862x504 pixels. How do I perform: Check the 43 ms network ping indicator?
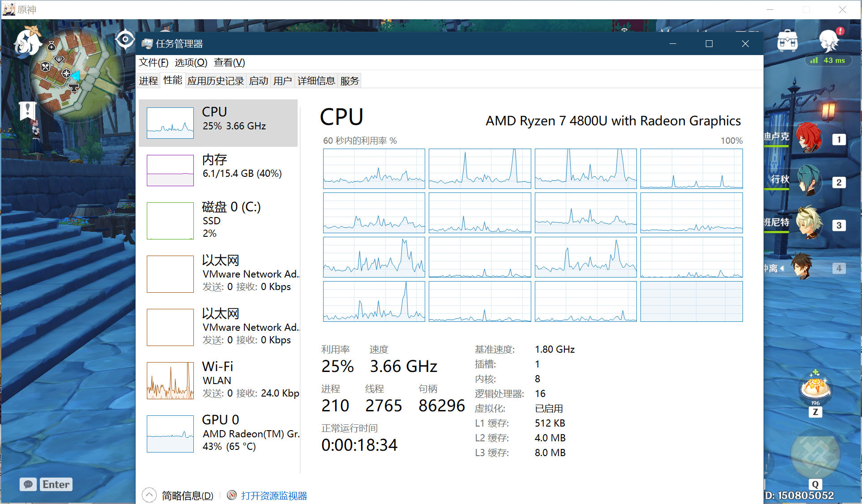click(x=828, y=60)
